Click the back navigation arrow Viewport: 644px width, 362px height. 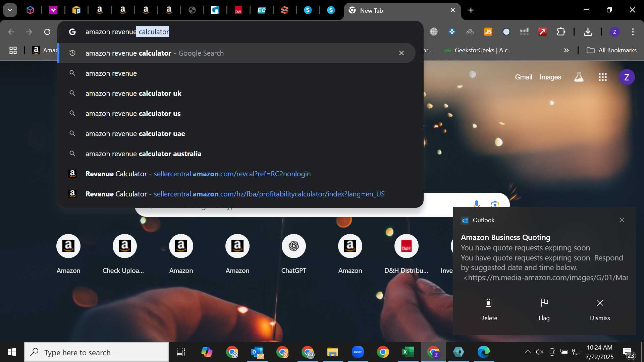(x=11, y=32)
